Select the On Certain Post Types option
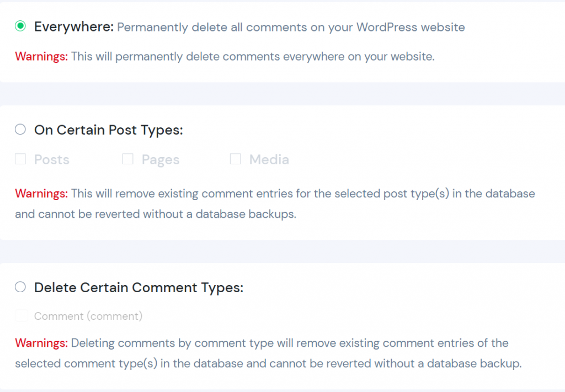The image size is (565, 392). [x=20, y=130]
